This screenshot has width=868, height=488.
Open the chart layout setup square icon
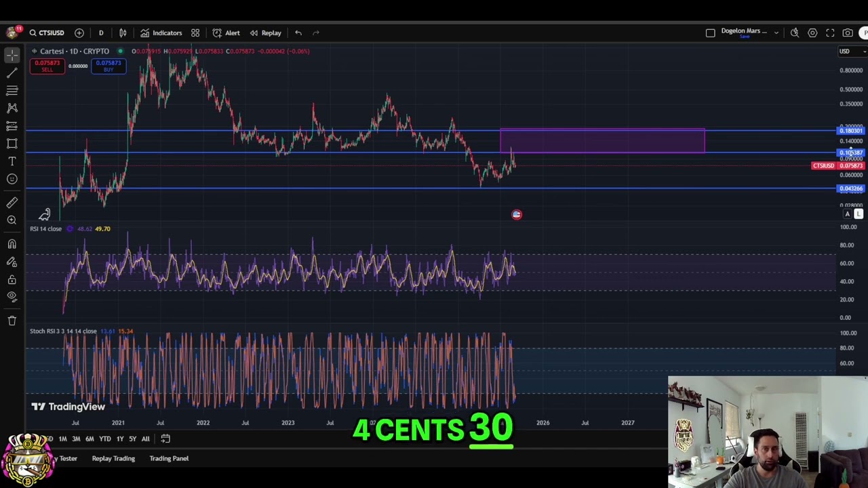(710, 33)
